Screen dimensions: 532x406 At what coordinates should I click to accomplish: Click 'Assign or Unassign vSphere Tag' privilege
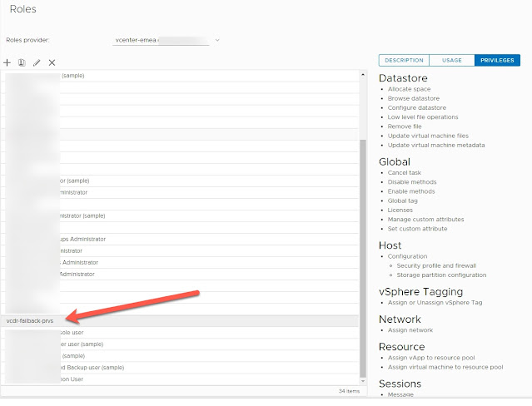(x=435, y=303)
